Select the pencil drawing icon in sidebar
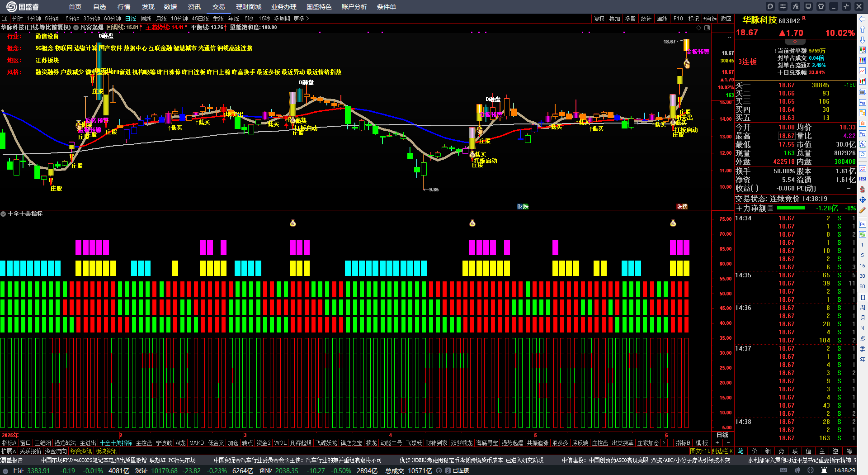 tap(863, 210)
